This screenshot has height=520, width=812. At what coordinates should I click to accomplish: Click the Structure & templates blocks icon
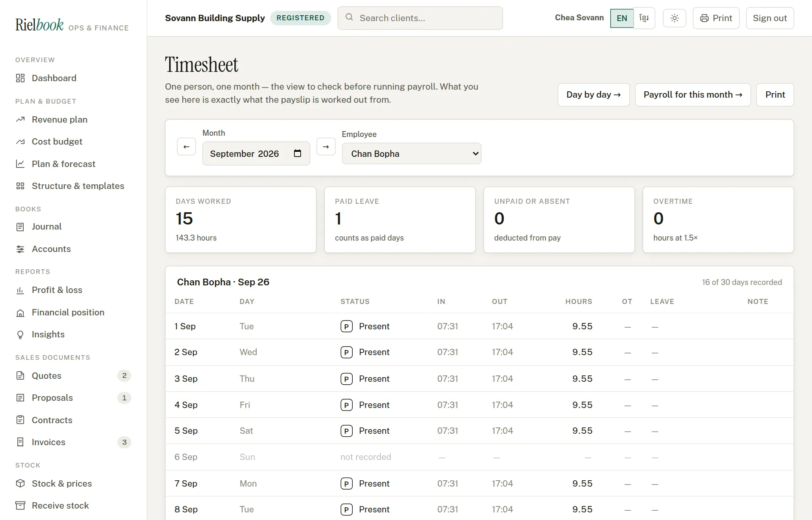[20, 186]
